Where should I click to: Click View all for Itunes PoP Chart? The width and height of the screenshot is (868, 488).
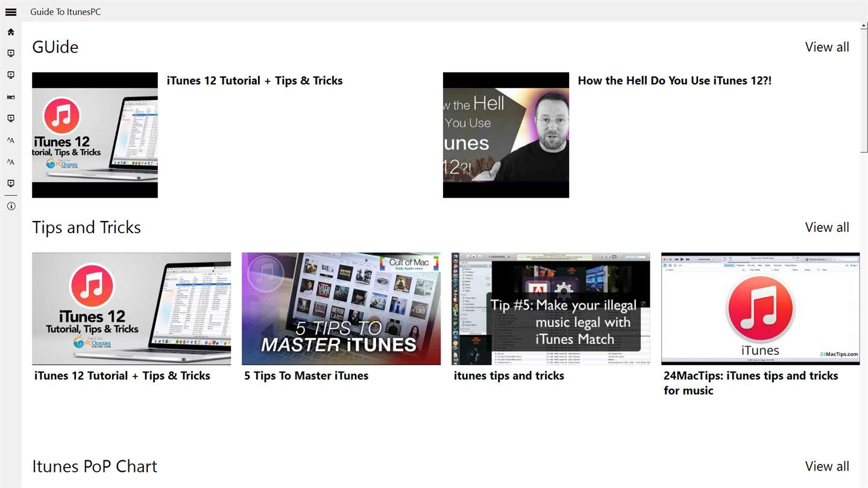coord(827,466)
